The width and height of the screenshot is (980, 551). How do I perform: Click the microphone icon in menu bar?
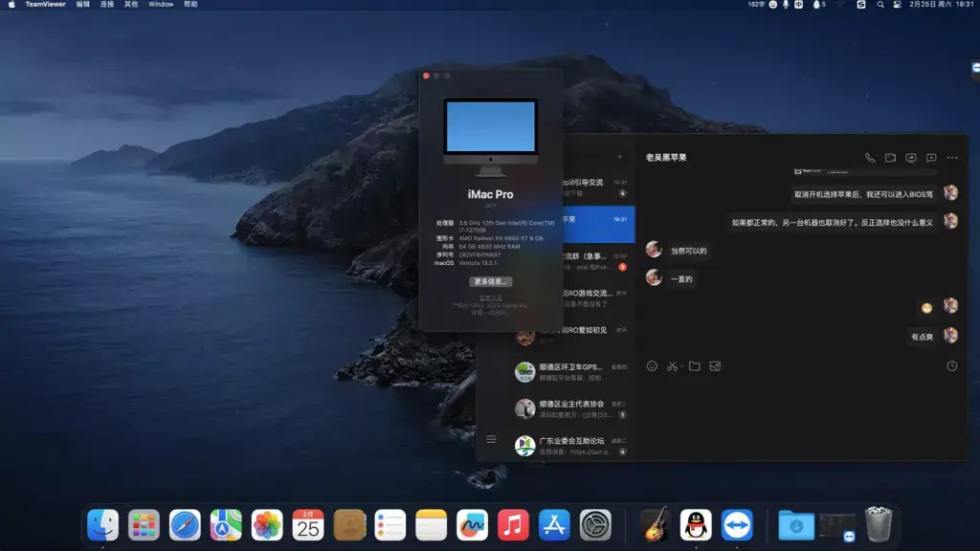tap(786, 5)
